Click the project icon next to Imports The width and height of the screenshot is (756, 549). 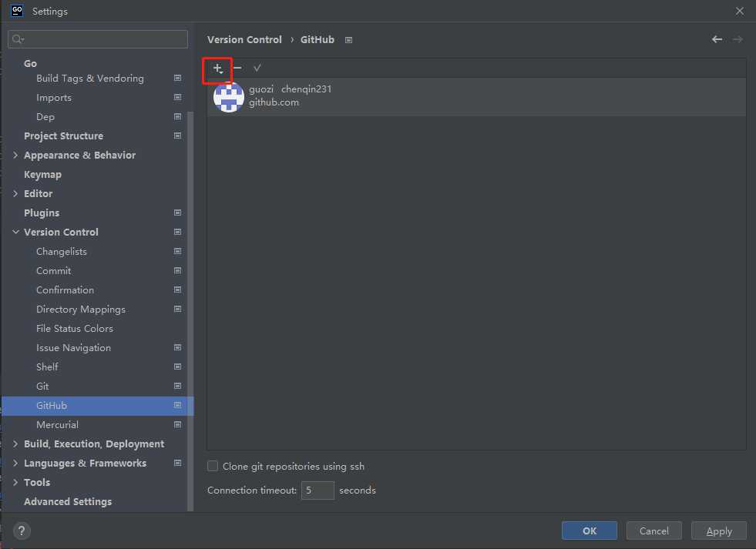(177, 97)
